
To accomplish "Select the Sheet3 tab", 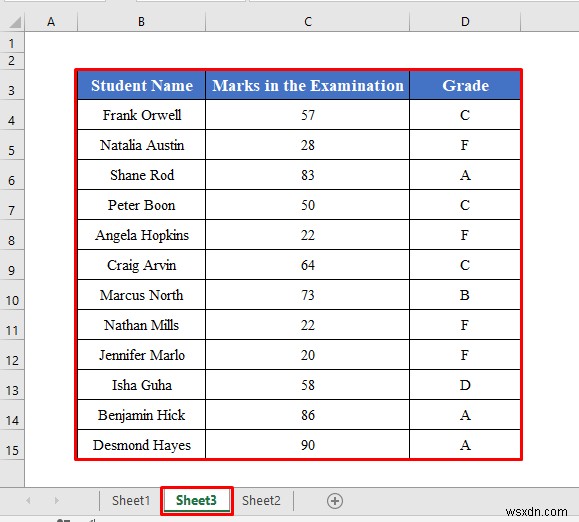I will tap(196, 501).
